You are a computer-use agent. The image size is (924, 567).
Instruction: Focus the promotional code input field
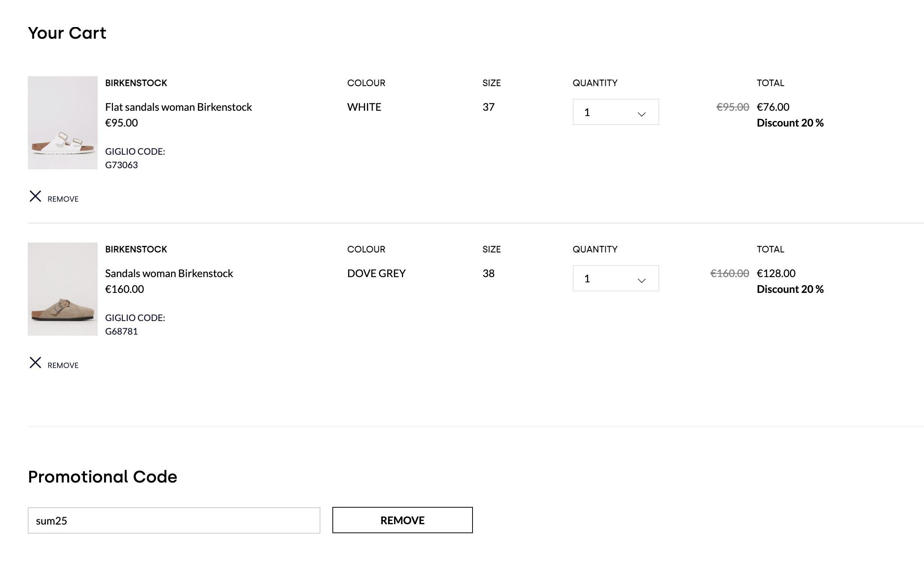pos(174,520)
